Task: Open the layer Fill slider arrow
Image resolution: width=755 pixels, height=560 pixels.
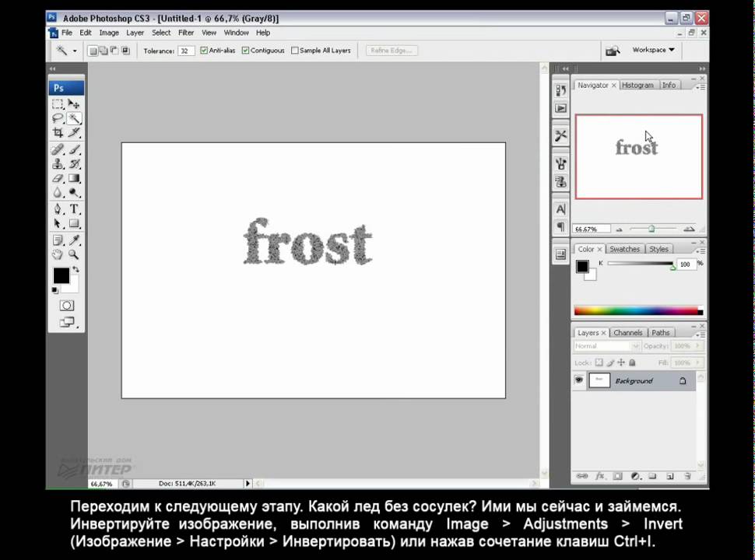Action: [697, 362]
